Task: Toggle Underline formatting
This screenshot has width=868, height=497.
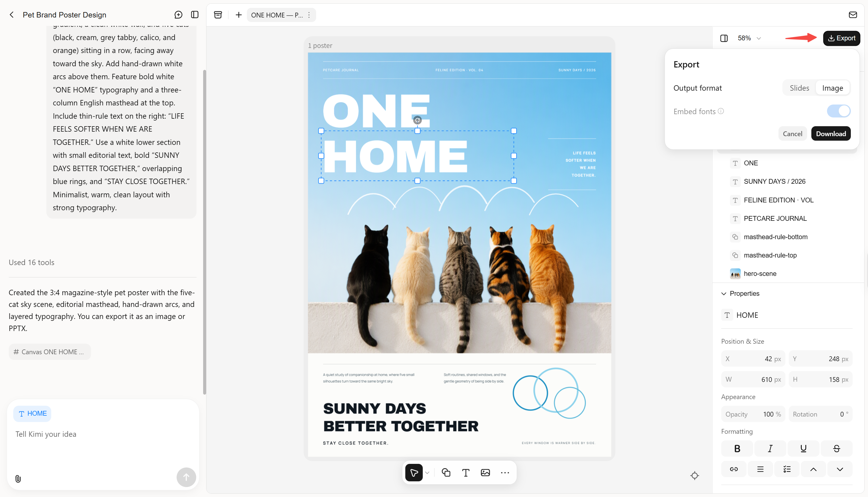Action: 803,449
